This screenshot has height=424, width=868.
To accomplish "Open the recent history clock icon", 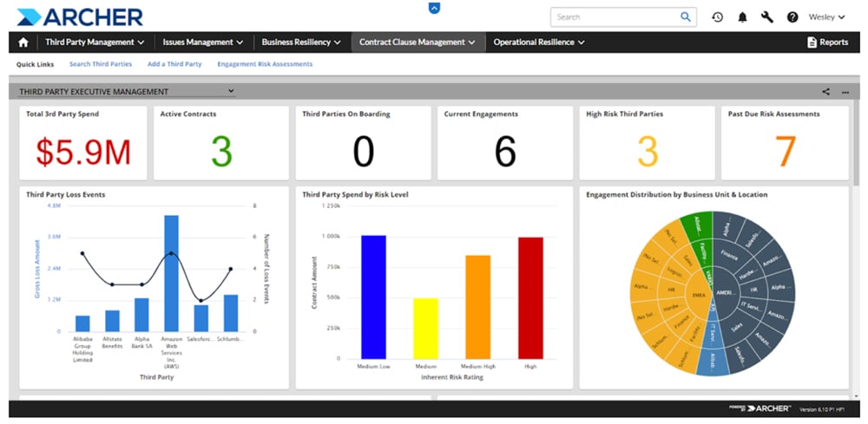I will click(x=717, y=17).
